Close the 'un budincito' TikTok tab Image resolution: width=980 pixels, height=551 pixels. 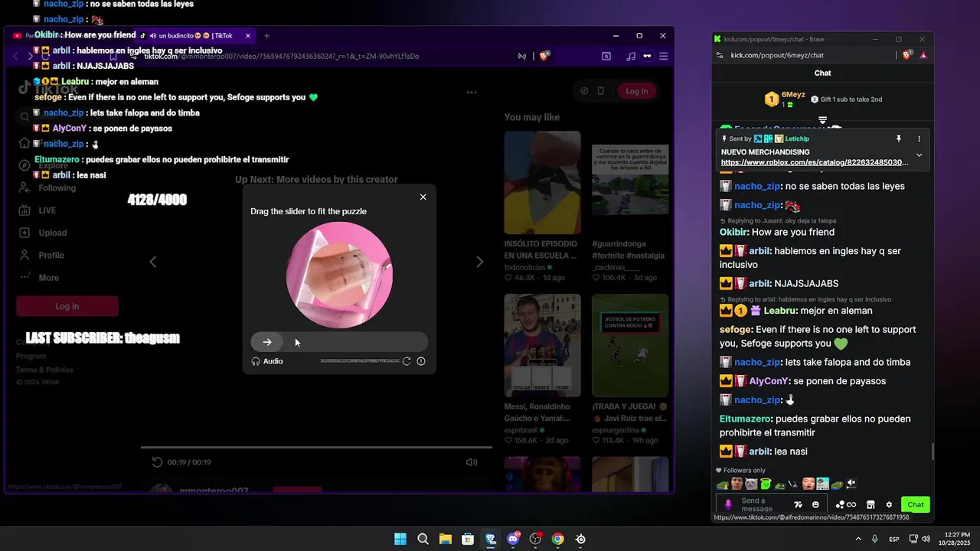(x=248, y=35)
